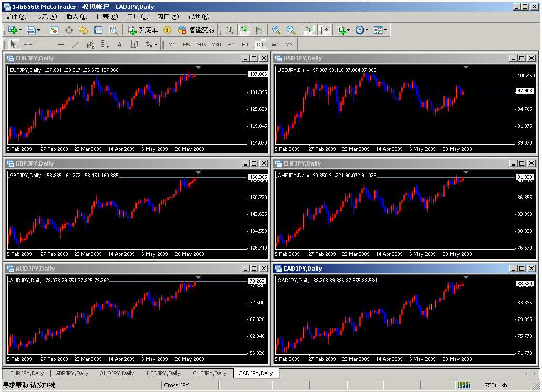Select the Text tool A

click(119, 44)
